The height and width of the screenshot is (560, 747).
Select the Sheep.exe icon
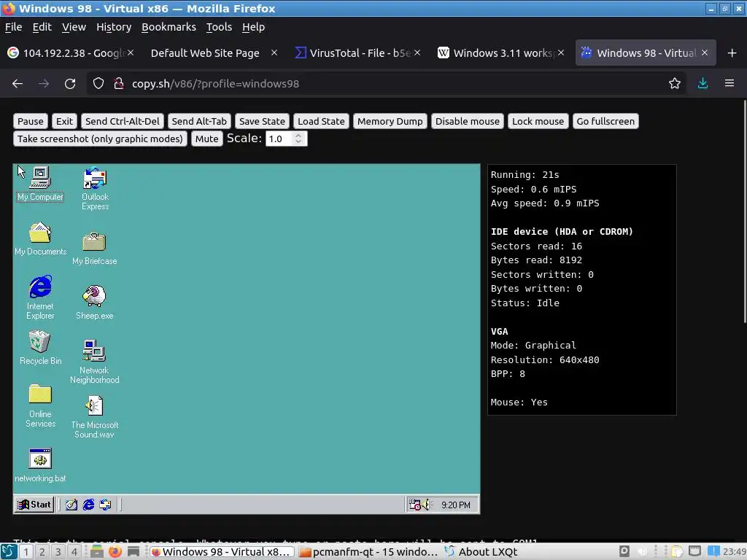point(94,303)
